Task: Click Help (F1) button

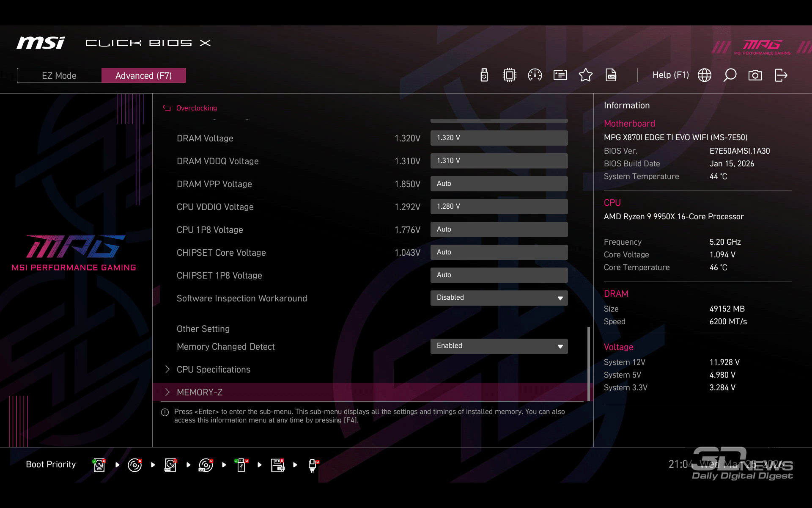Action: pos(670,75)
